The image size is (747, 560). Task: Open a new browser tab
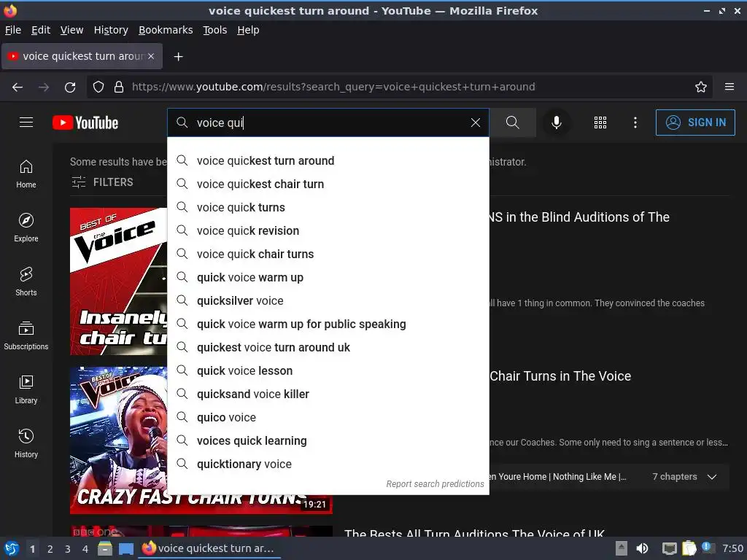pos(178,57)
